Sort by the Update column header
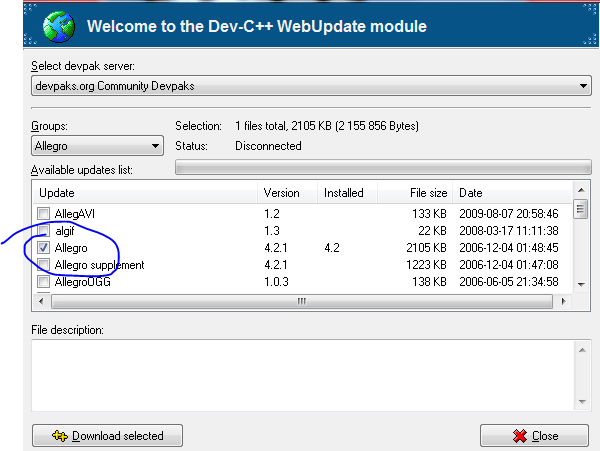The height and width of the screenshot is (451, 600). (x=145, y=193)
